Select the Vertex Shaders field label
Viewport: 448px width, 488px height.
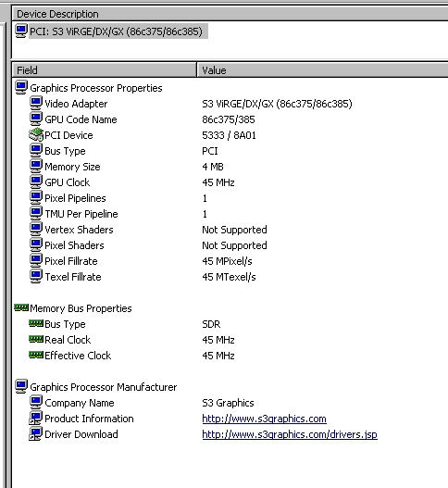tap(79, 230)
